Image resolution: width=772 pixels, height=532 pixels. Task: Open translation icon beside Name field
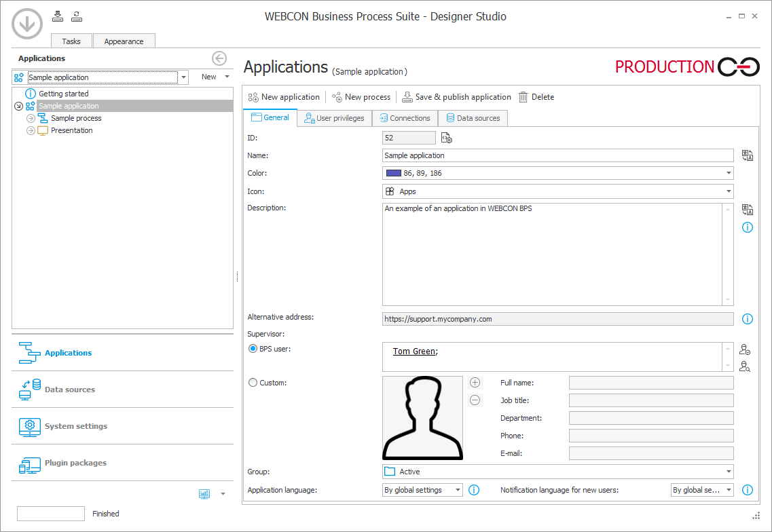coord(748,155)
